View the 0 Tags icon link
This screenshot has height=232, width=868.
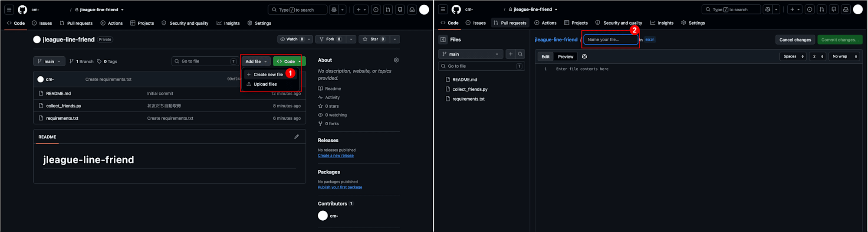tap(107, 62)
